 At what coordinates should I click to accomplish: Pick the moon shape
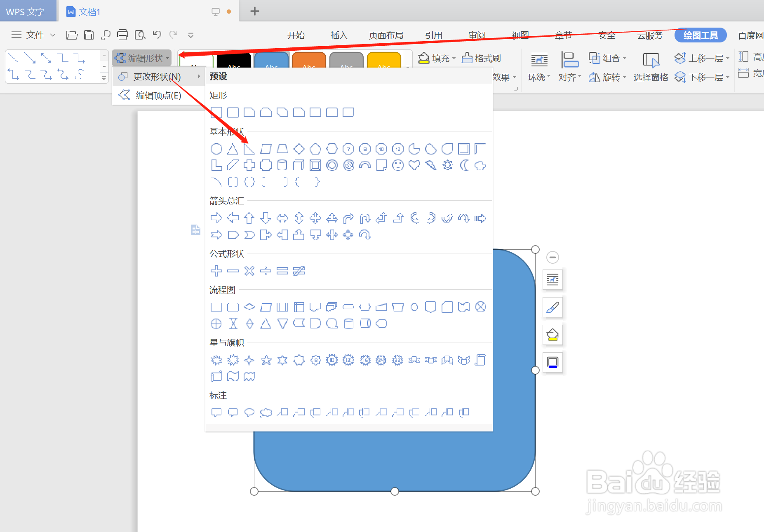tap(464, 165)
